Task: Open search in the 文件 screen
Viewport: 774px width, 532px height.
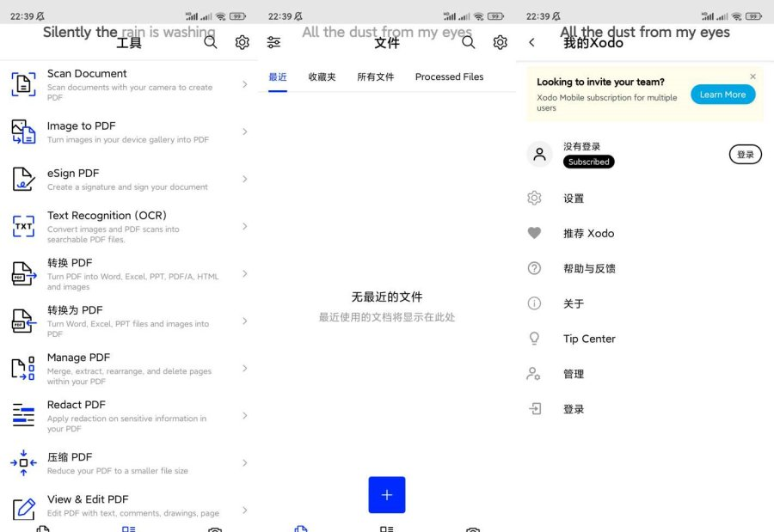Action: coord(469,42)
